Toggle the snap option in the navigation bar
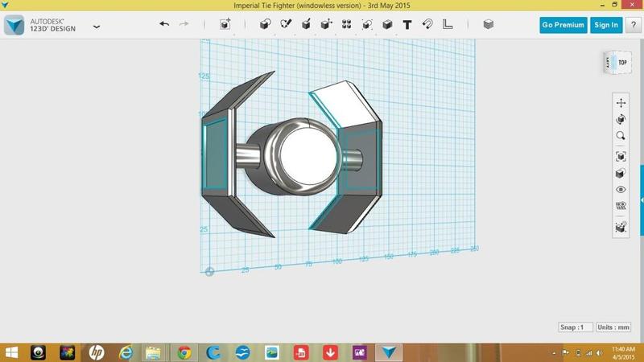This screenshot has height=362, width=644. (x=621, y=227)
